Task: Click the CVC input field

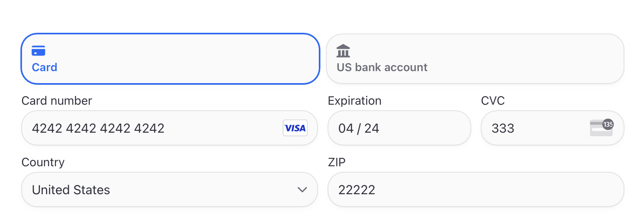Action: [552, 128]
